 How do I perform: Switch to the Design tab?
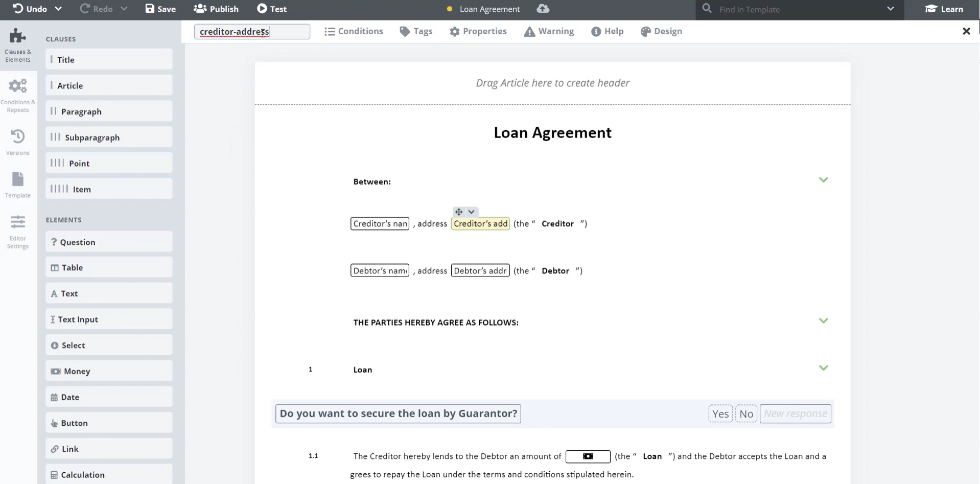pyautogui.click(x=661, y=31)
